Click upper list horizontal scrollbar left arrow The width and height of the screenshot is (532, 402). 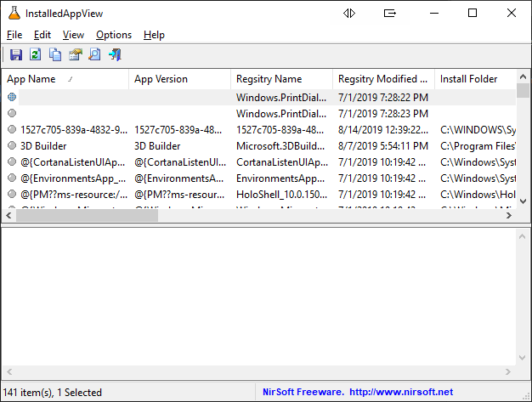pyautogui.click(x=8, y=215)
